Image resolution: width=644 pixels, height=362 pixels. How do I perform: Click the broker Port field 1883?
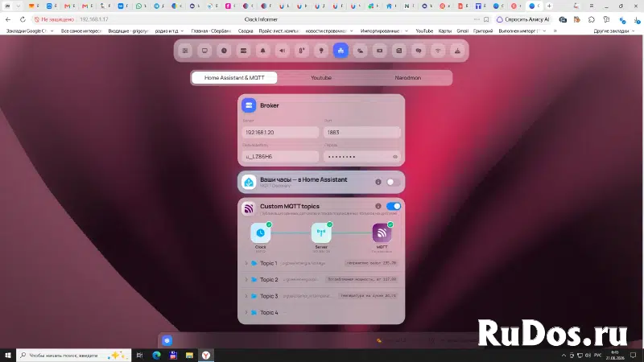(361, 132)
